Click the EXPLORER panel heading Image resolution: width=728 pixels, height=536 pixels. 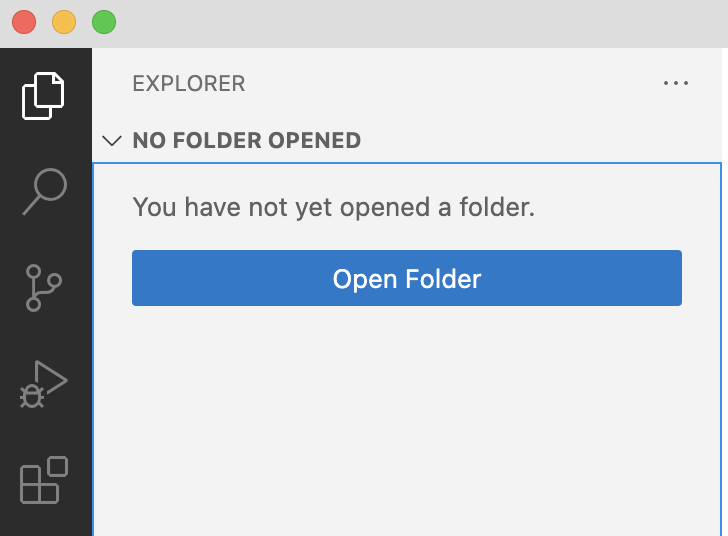click(x=188, y=84)
